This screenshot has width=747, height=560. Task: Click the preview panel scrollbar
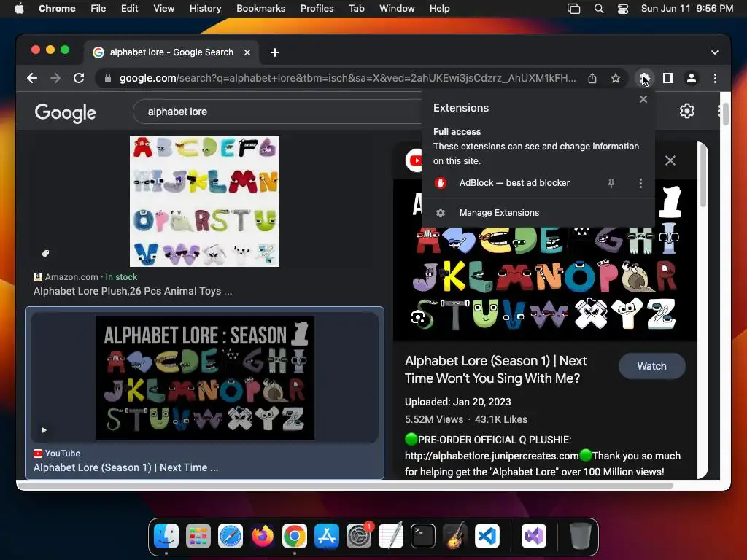click(x=703, y=176)
